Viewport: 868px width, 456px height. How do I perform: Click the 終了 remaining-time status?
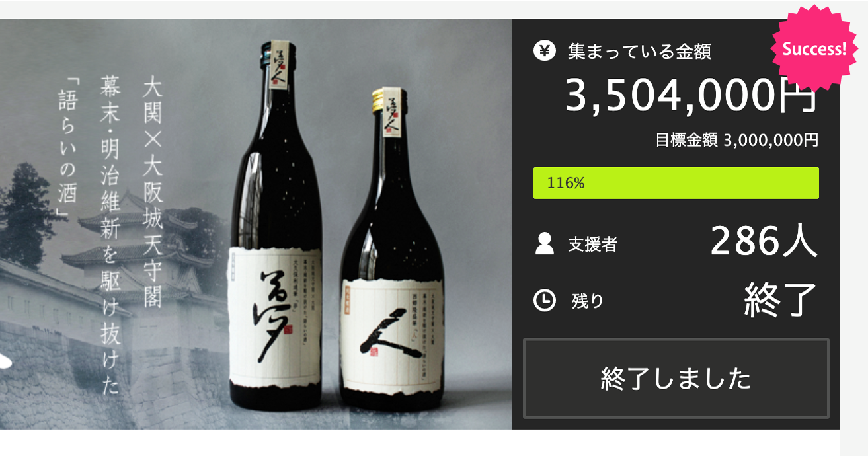(781, 299)
